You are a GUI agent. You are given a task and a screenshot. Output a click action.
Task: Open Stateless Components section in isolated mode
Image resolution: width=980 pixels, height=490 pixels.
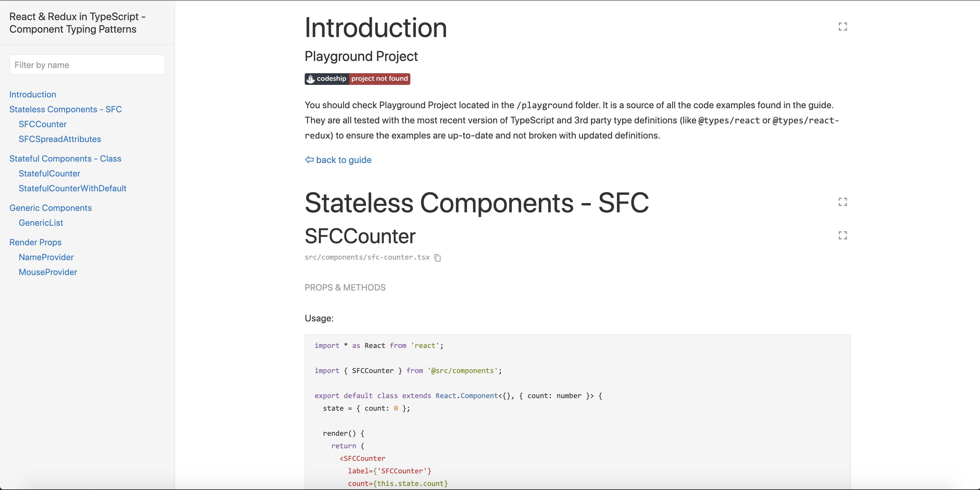coord(842,202)
